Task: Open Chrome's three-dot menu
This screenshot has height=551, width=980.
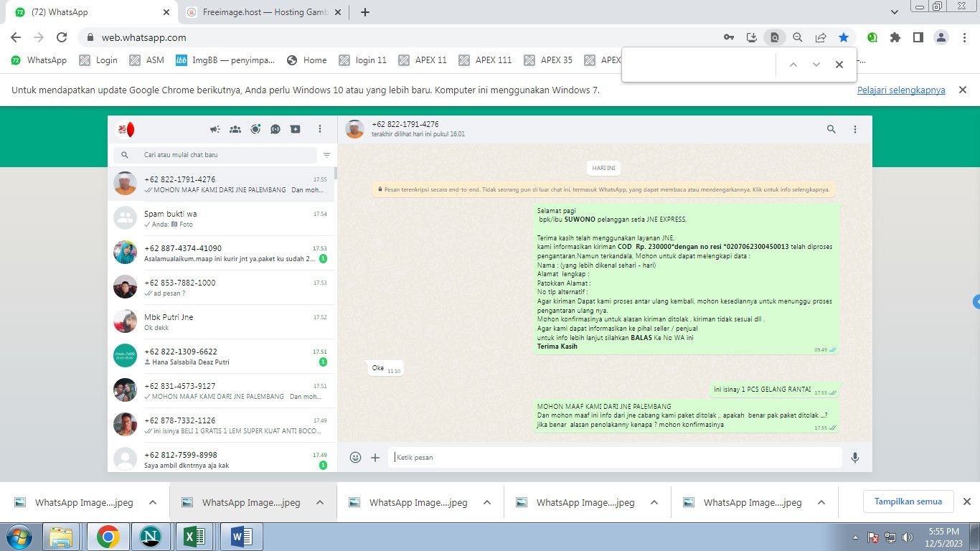Action: (964, 37)
